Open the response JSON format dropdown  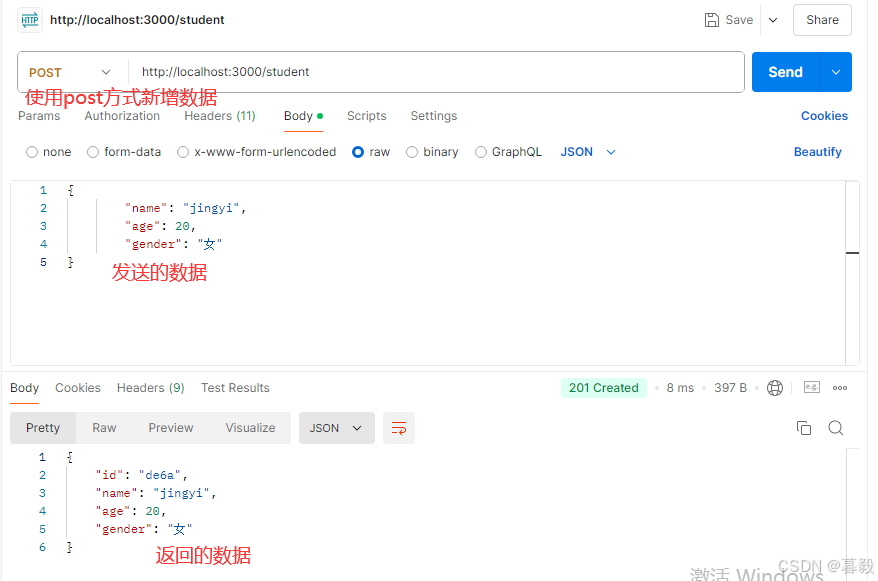[336, 428]
